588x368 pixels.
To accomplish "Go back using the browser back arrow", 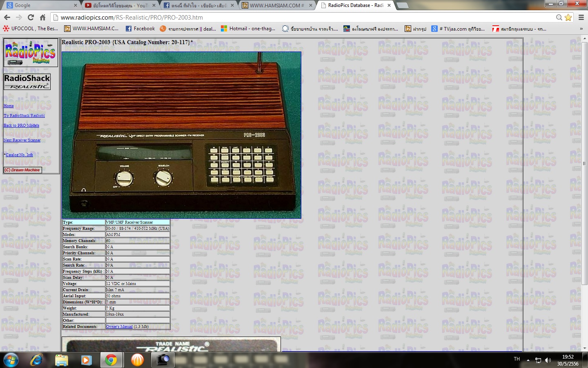I will click(7, 17).
